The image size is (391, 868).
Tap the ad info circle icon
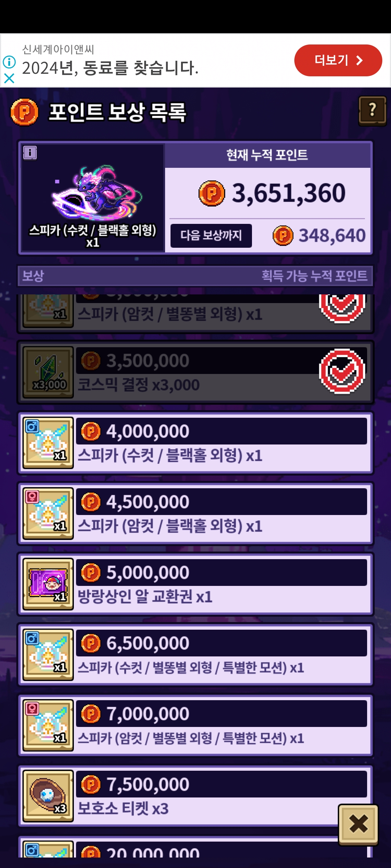point(9,62)
